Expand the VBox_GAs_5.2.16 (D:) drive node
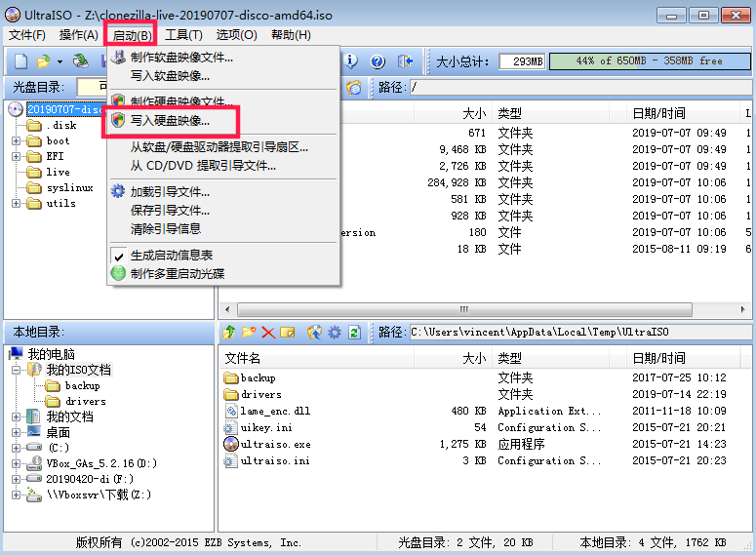This screenshot has height=555, width=756. 16,463
